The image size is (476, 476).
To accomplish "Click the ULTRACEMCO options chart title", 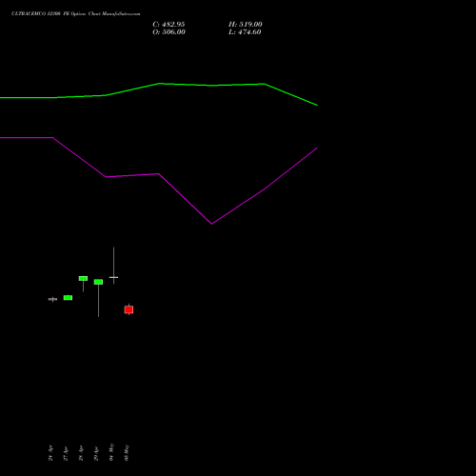I will pyautogui.click(x=75, y=14).
